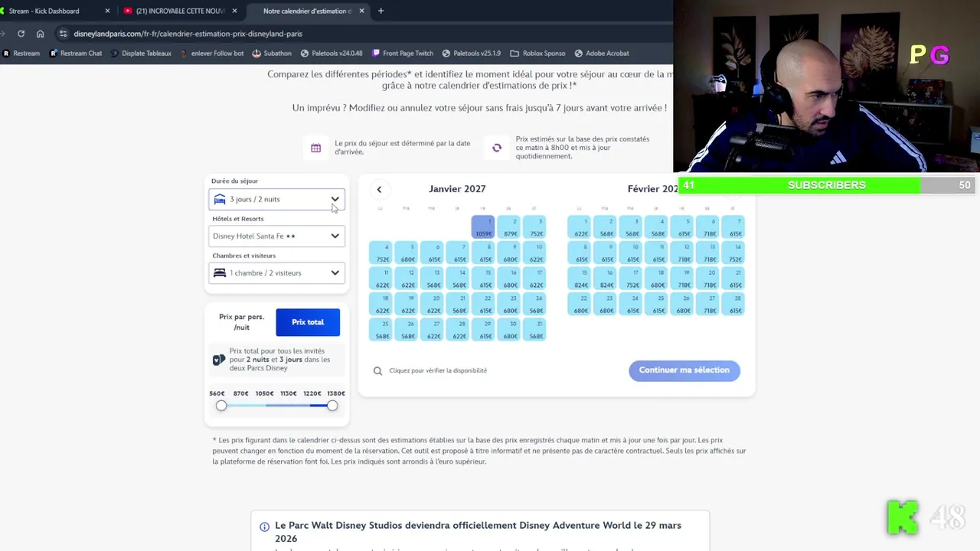Click the refresh icon beside price estimate note
The image size is (980, 551).
[x=497, y=148]
